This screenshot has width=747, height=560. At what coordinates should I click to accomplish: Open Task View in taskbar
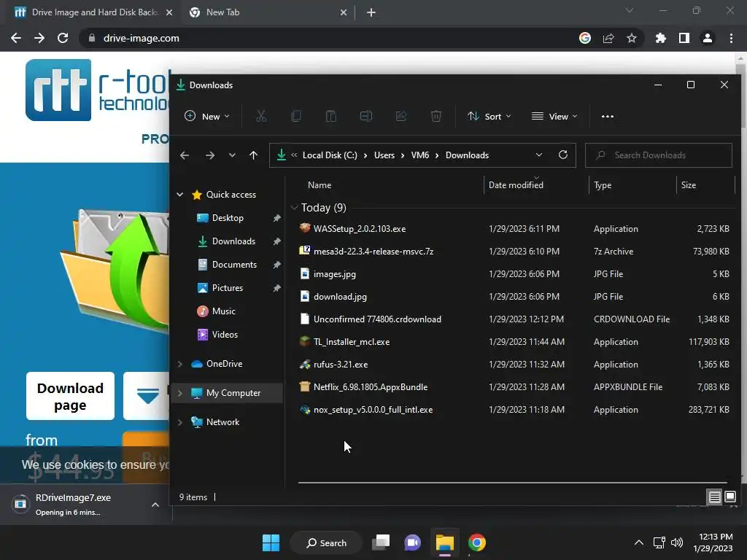click(x=381, y=542)
